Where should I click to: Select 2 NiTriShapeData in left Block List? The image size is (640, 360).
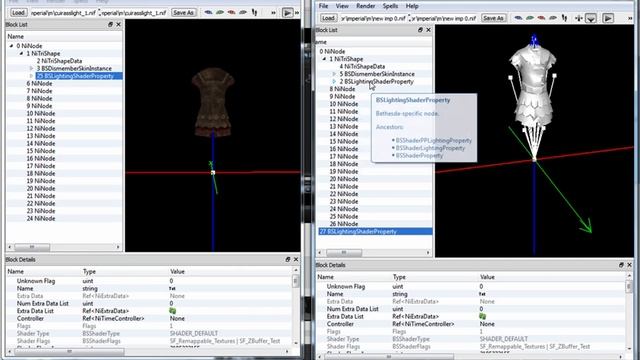pyautogui.click(x=60, y=61)
